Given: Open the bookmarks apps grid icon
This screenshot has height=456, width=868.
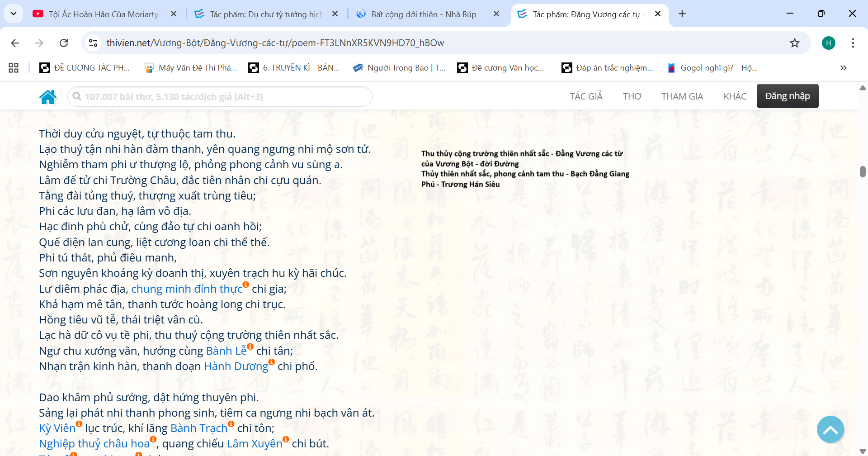Looking at the screenshot, I should (14, 68).
